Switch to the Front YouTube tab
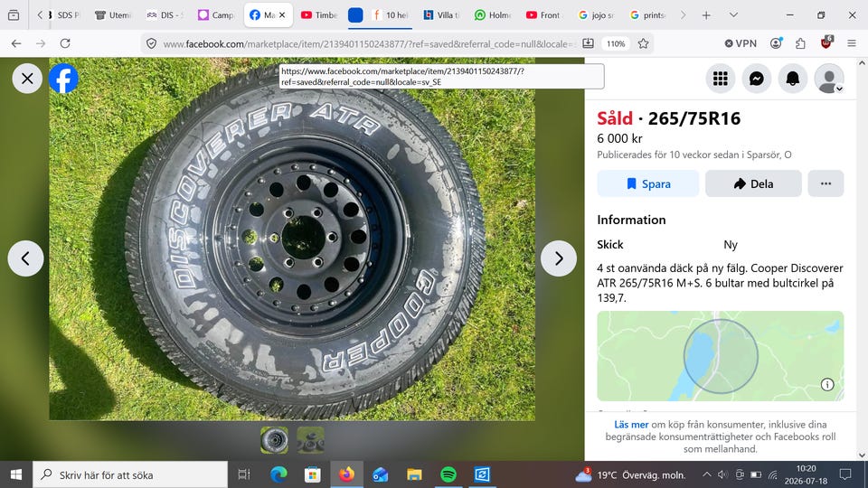The width and height of the screenshot is (868, 488). pyautogui.click(x=543, y=15)
